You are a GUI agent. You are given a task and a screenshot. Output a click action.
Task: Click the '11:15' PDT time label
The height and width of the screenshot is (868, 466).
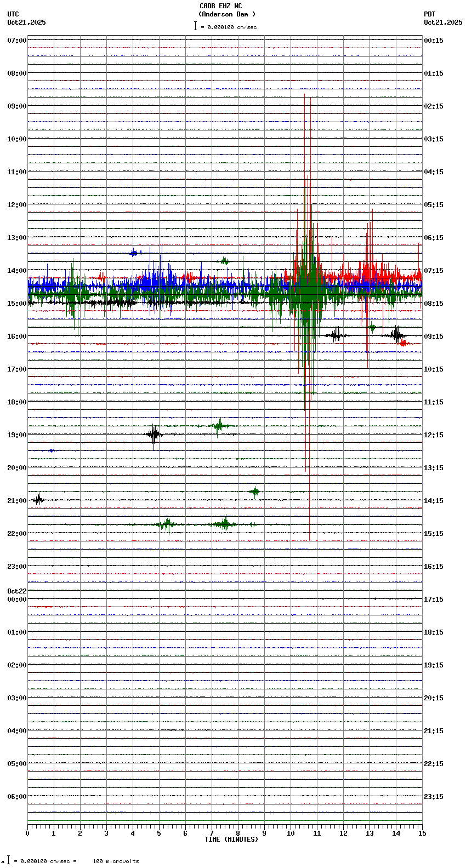(434, 402)
